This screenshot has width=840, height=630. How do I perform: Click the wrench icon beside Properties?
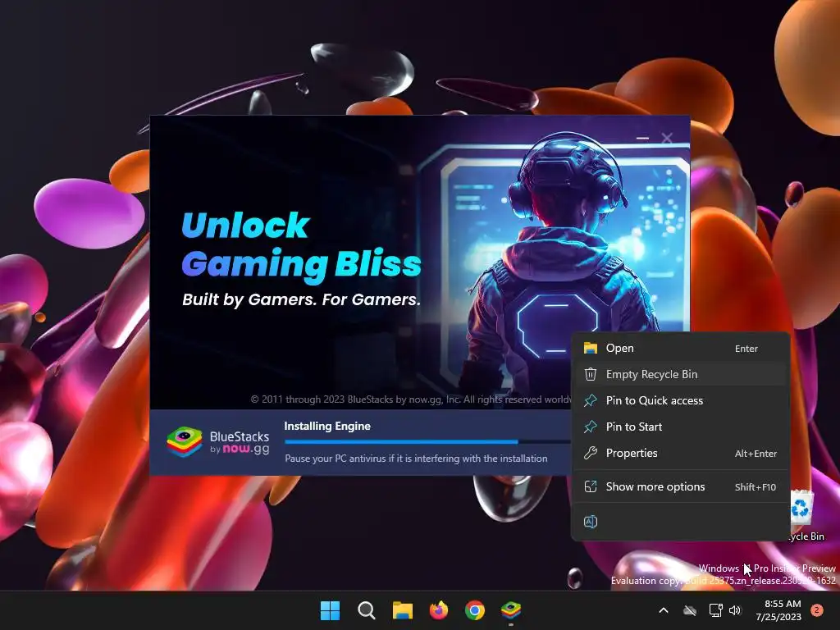click(x=591, y=453)
